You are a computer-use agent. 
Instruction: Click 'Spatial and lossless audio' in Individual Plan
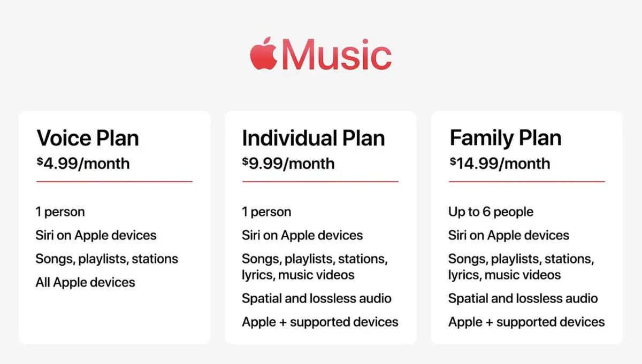[x=316, y=298]
